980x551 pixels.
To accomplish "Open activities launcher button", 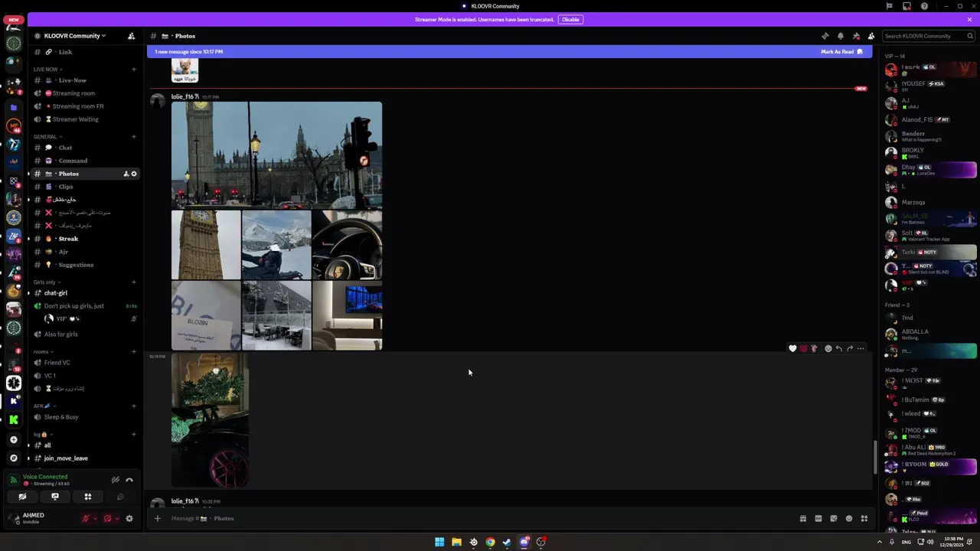I will (x=88, y=497).
